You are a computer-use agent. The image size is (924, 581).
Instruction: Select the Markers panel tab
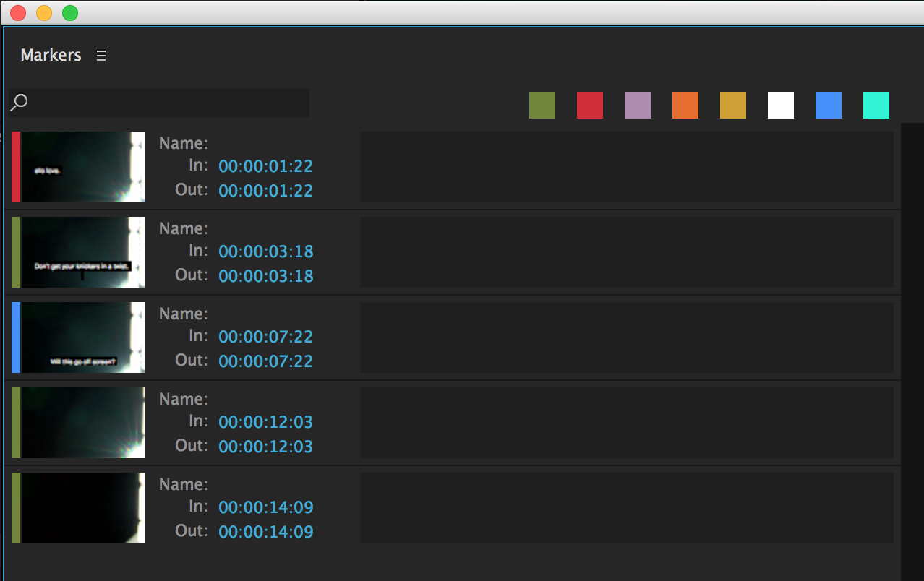51,55
